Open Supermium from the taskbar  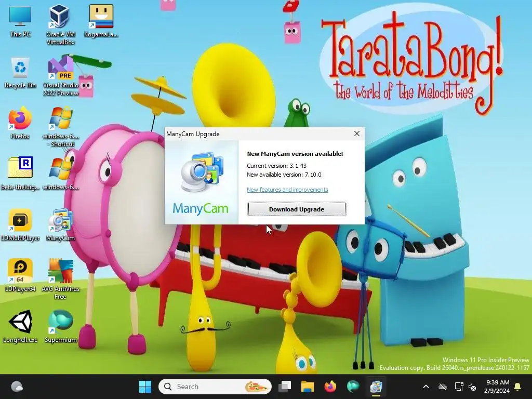(353, 387)
